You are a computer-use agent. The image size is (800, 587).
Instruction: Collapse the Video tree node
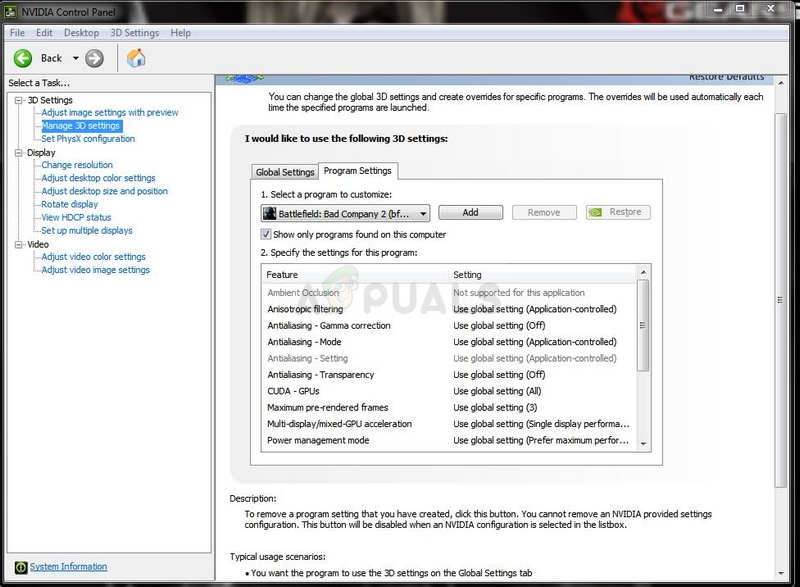click(x=19, y=244)
